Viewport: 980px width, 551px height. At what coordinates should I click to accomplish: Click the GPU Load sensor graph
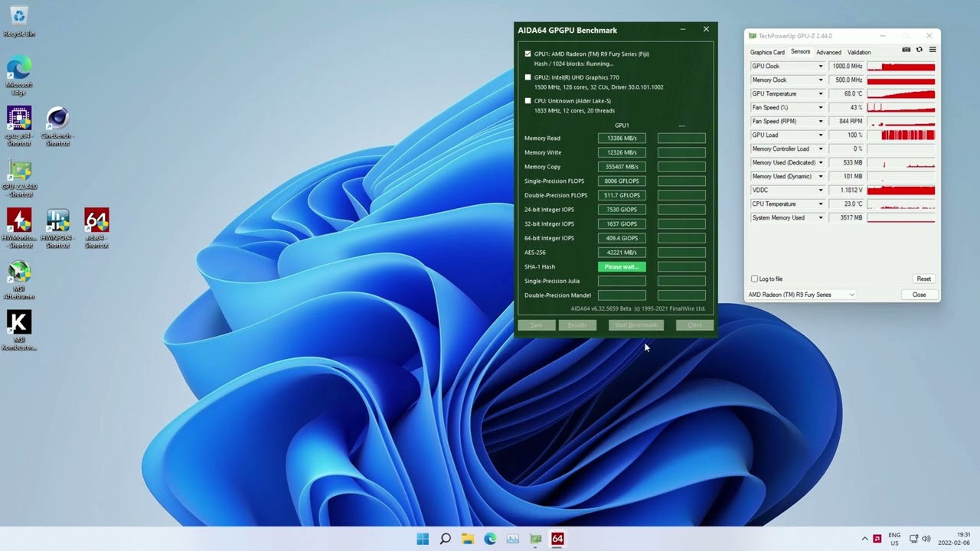coord(901,135)
